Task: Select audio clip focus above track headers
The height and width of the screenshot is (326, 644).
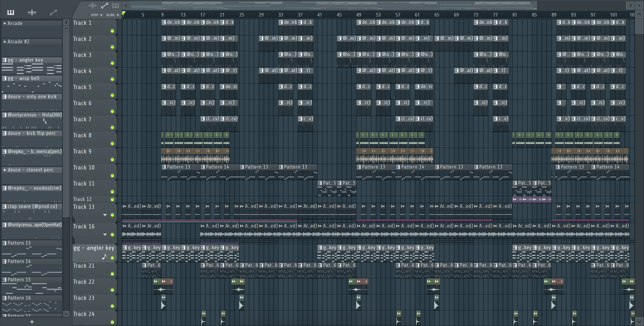Action: pos(93,6)
